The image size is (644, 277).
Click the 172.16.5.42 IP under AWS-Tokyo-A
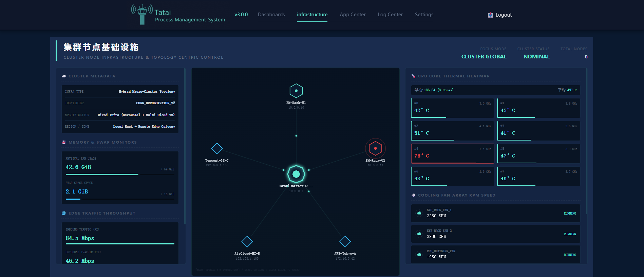(x=345, y=259)
